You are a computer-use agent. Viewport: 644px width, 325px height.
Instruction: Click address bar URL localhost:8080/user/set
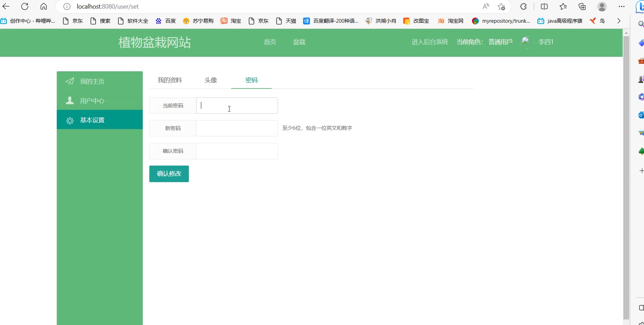coord(108,7)
